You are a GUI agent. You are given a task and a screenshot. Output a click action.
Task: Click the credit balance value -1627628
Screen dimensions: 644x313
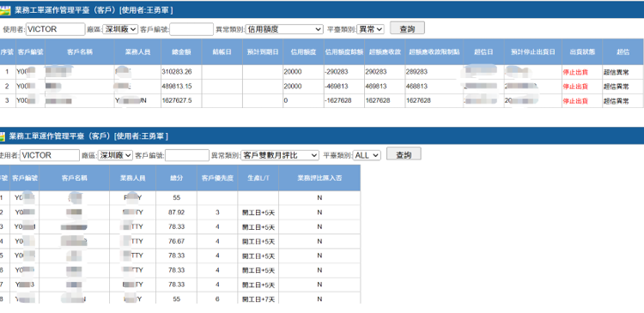coord(337,101)
